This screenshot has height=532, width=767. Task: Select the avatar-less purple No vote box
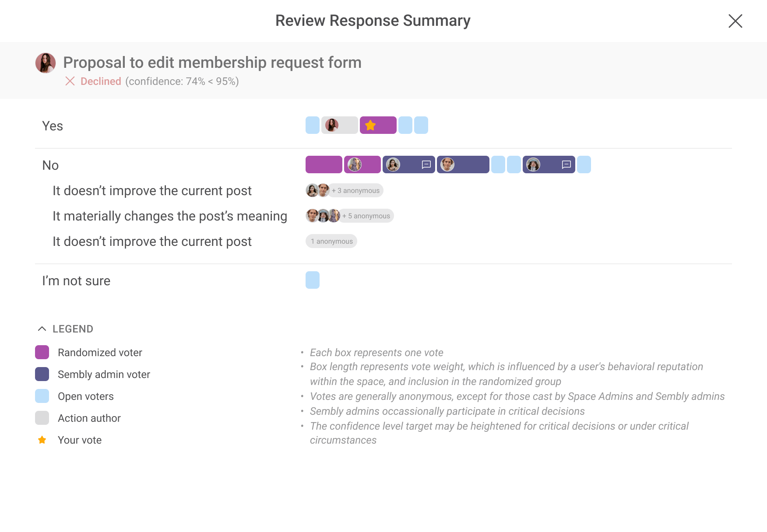coord(324,164)
